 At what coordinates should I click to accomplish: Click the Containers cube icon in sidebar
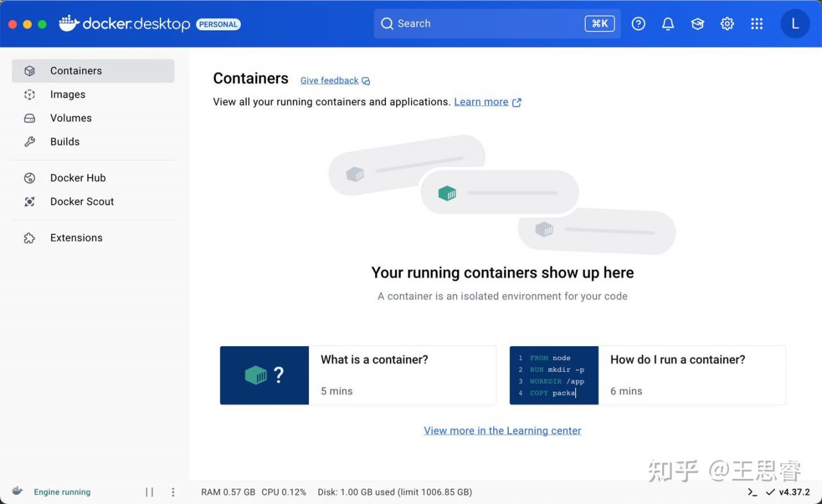pyautogui.click(x=30, y=71)
